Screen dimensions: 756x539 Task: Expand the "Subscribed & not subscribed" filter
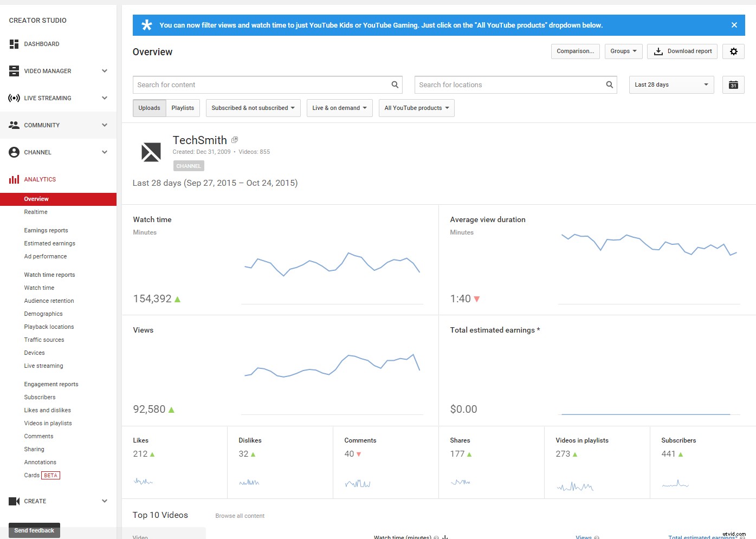click(x=253, y=108)
